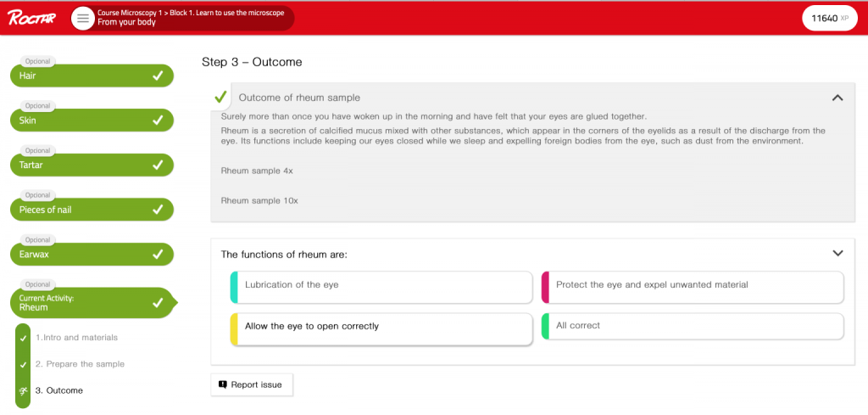
Task: Open the hamburger menu in header
Action: pos(82,18)
